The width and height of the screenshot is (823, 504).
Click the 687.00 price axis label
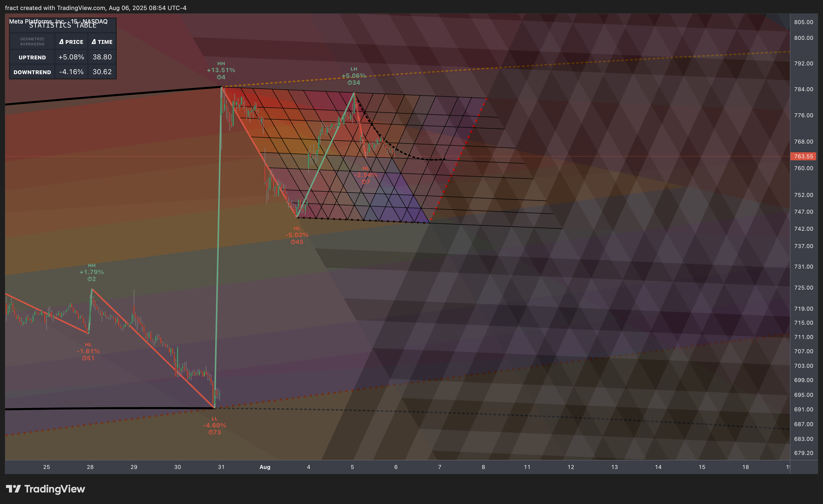pyautogui.click(x=803, y=424)
